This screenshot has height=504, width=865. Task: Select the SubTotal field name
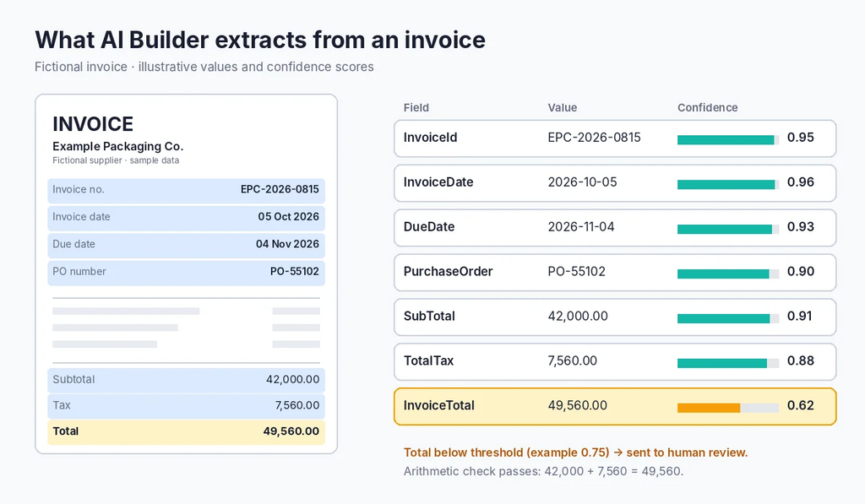click(429, 316)
